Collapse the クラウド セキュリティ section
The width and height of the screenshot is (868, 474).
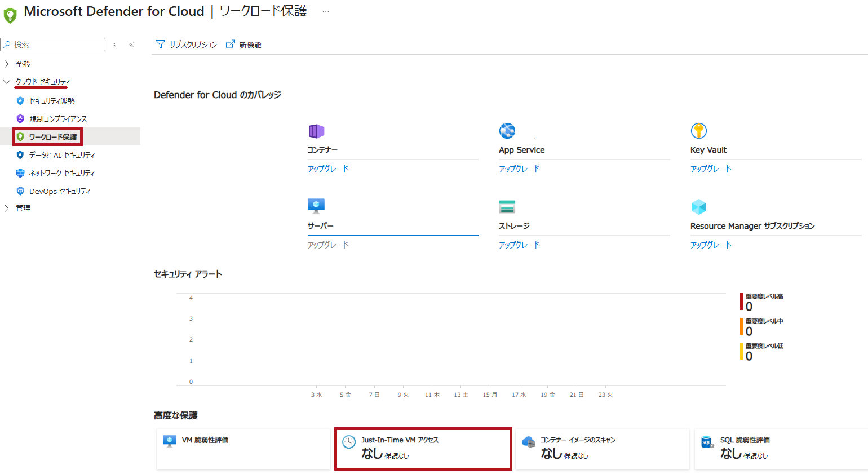click(x=6, y=82)
